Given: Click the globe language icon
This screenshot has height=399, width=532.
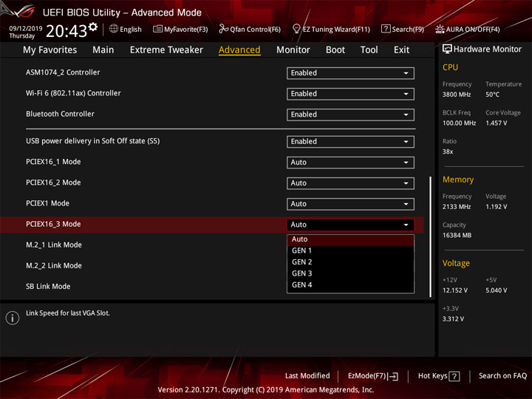Looking at the screenshot, I should (114, 29).
